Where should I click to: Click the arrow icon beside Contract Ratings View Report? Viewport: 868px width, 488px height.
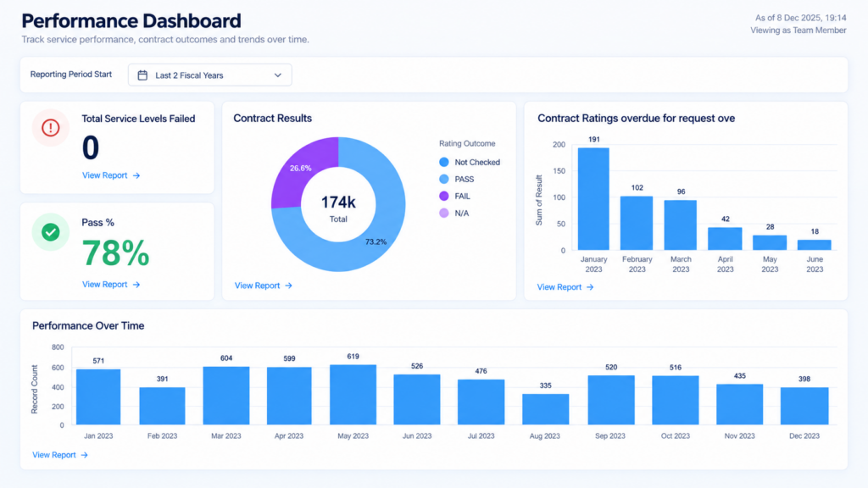pos(590,287)
